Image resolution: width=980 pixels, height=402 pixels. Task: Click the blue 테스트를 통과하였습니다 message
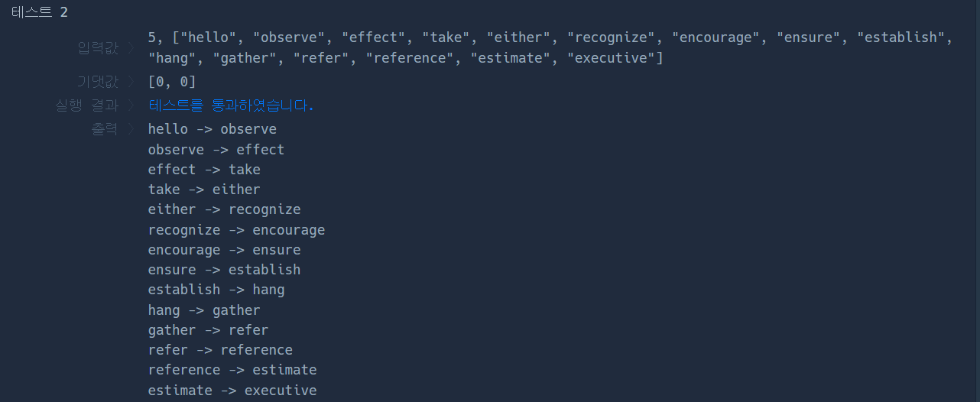click(x=231, y=105)
